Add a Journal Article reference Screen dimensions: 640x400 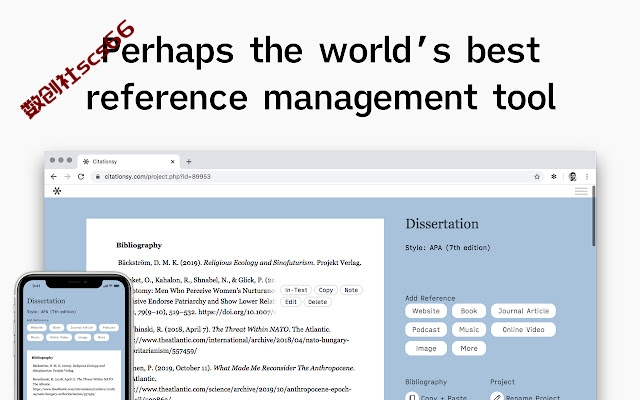[x=523, y=311]
